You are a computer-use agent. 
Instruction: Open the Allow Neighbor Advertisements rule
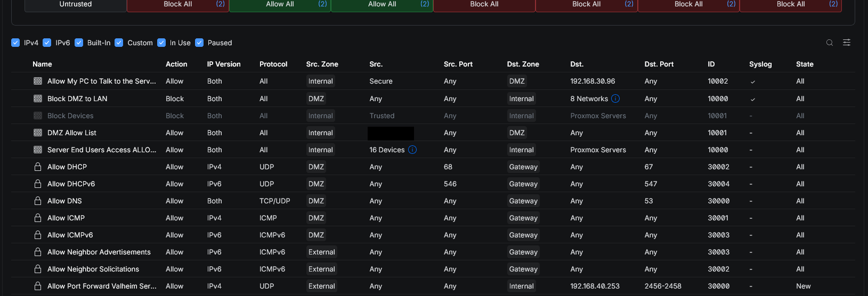(99, 252)
